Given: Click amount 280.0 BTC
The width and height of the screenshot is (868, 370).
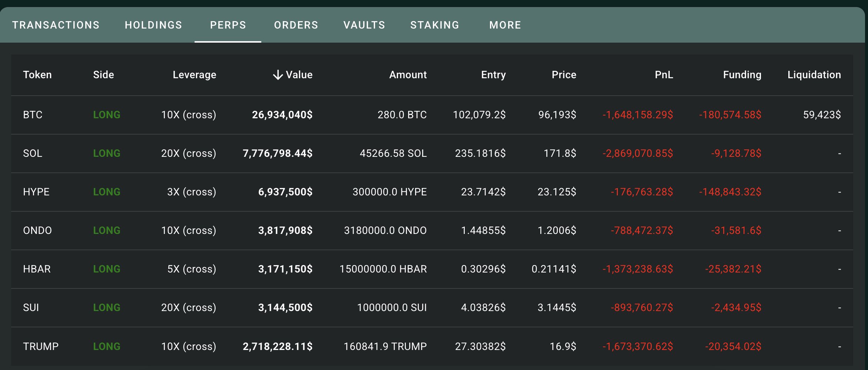Looking at the screenshot, I should 402,115.
